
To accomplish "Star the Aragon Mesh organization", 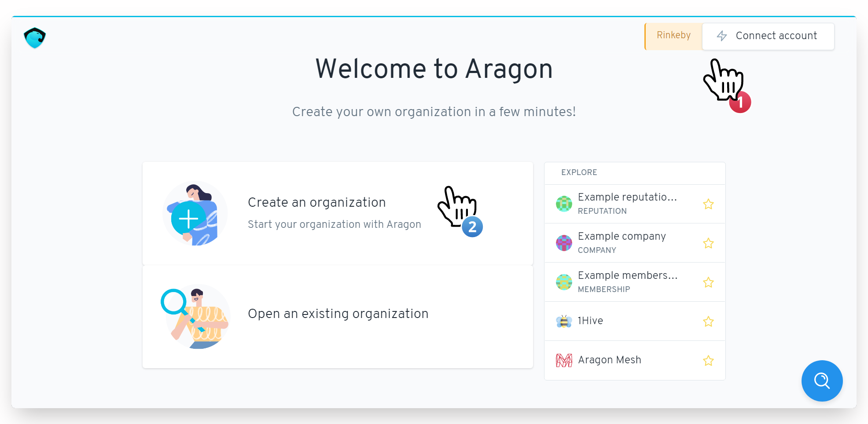I will click(708, 361).
